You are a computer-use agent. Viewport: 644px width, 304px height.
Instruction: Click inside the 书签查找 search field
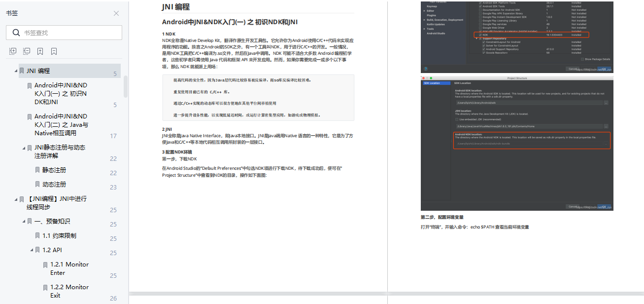pos(69,32)
